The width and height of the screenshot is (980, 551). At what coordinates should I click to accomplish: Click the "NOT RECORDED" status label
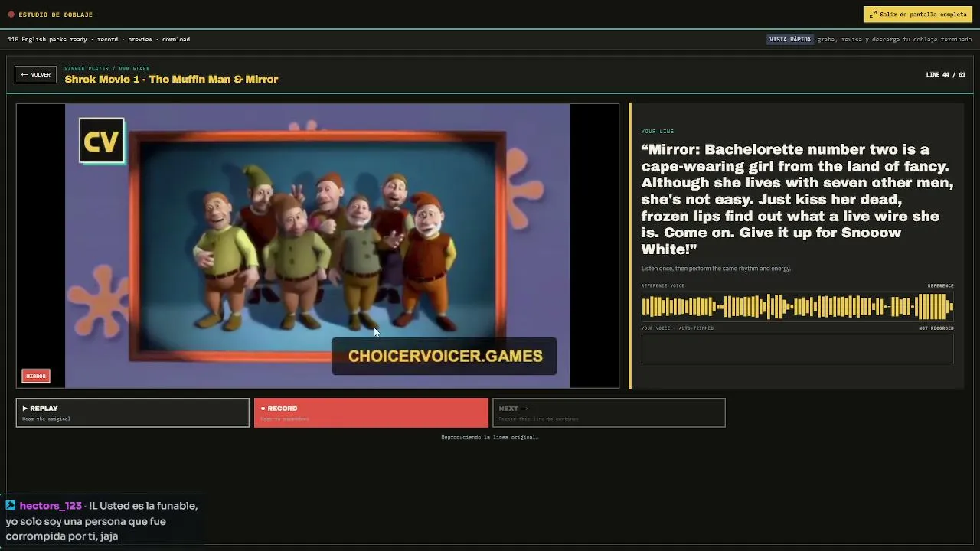click(936, 328)
